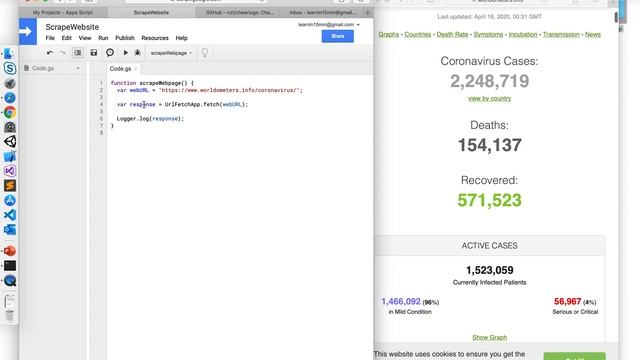This screenshot has width=640, height=360.
Task: Open the account email dropdown
Action: tap(329, 24)
